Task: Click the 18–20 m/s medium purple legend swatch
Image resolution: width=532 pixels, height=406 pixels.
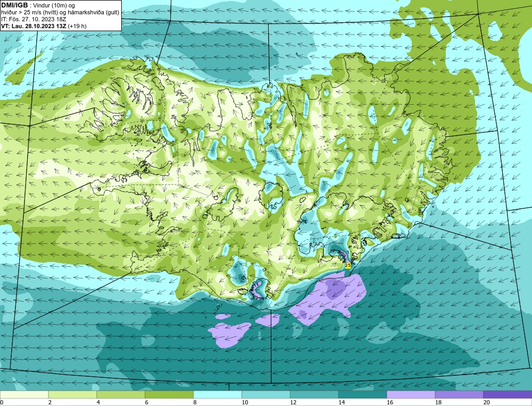Action: coord(459,394)
